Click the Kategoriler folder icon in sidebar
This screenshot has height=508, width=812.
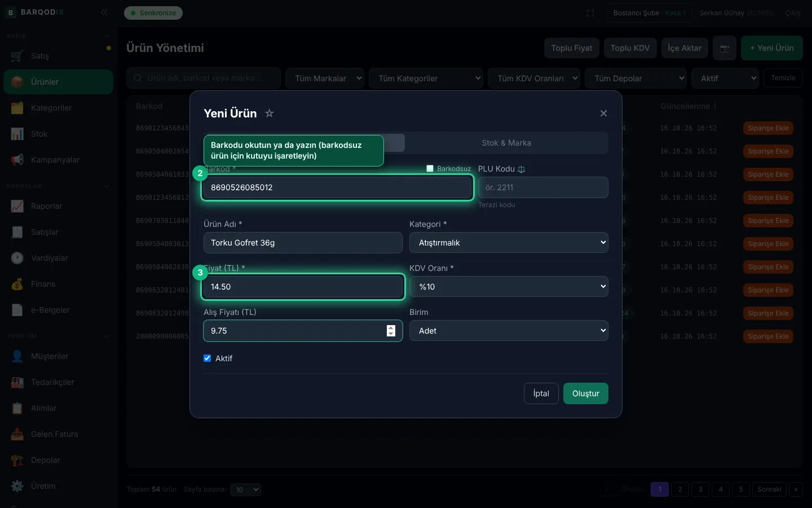[17, 108]
